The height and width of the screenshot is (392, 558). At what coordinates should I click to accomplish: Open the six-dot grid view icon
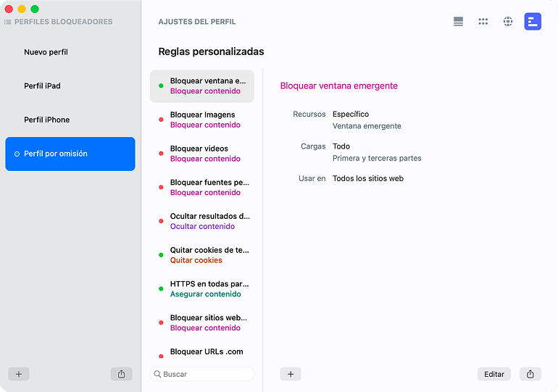(483, 22)
